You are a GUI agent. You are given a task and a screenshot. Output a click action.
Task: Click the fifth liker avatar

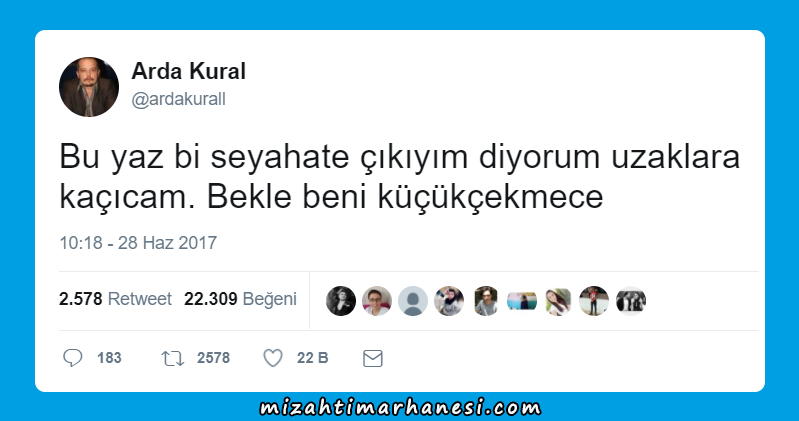(x=486, y=301)
